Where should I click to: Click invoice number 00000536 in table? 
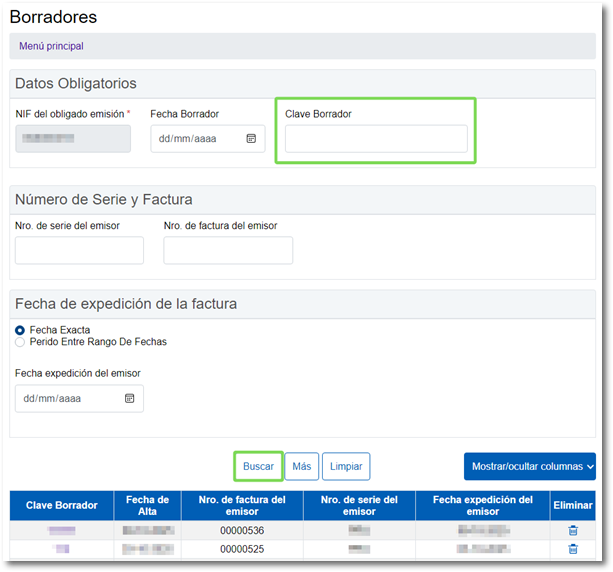tap(241, 531)
